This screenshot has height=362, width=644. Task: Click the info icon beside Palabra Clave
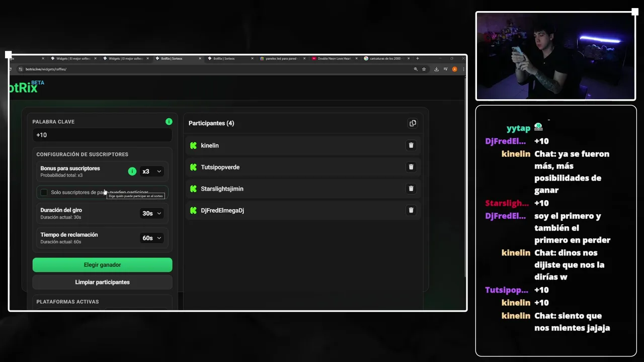[169, 122]
